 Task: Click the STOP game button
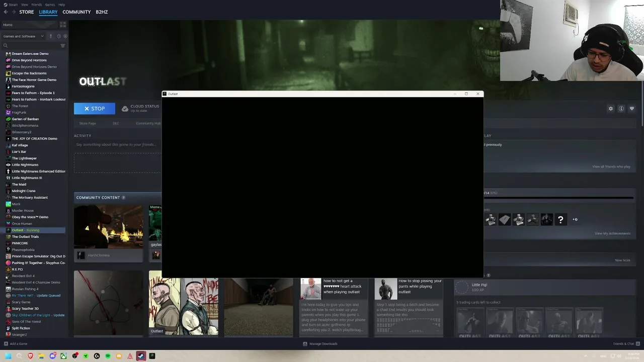pos(95,109)
